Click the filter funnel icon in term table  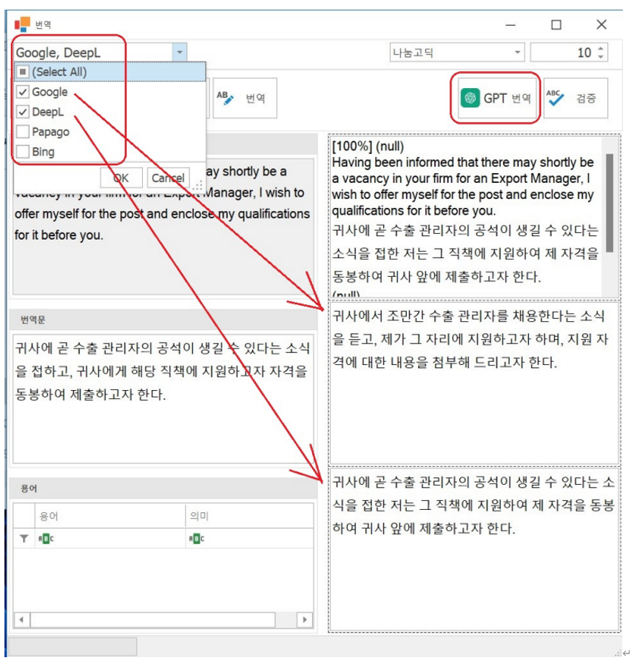click(24, 539)
